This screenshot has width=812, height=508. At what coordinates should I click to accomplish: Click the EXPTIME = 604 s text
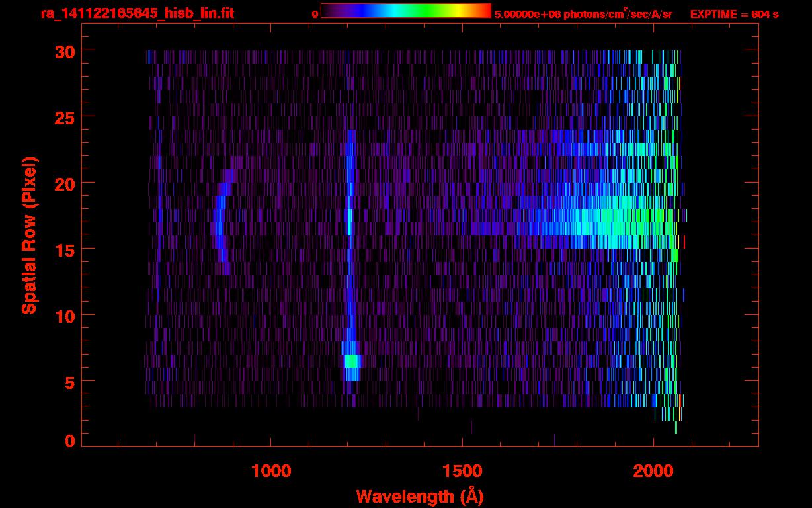(733, 14)
